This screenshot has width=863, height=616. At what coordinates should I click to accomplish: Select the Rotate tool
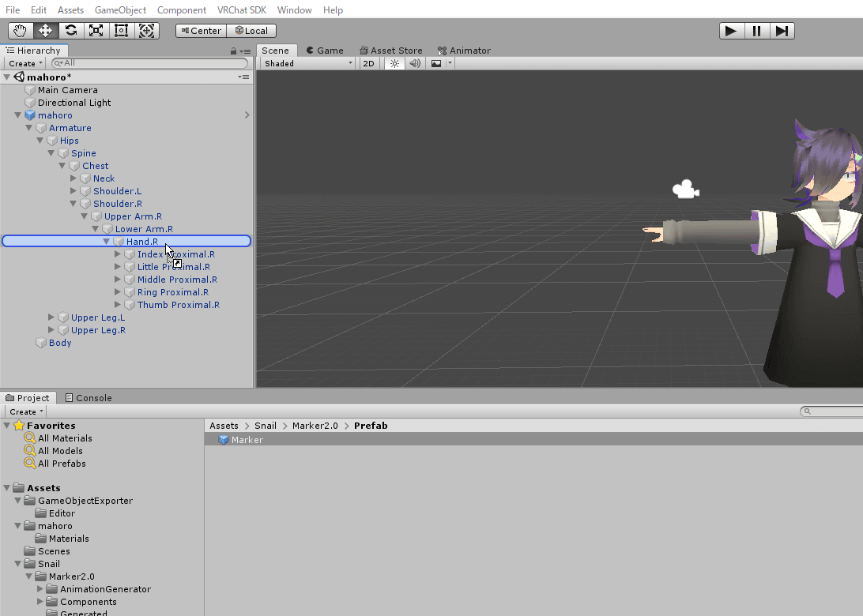point(71,31)
